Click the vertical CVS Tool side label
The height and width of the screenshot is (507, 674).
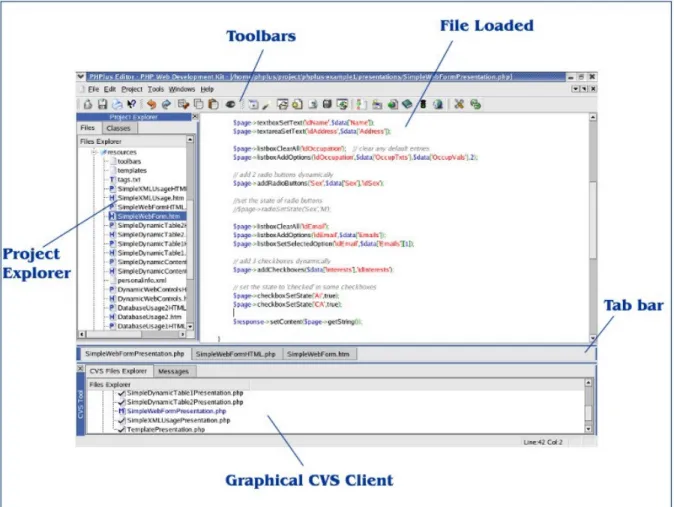tap(81, 404)
